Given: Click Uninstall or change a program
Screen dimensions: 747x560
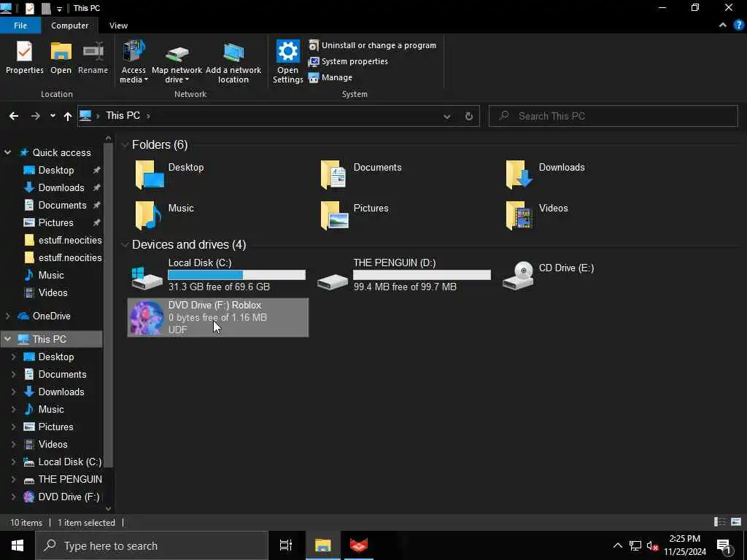Looking at the screenshot, I should 373,45.
